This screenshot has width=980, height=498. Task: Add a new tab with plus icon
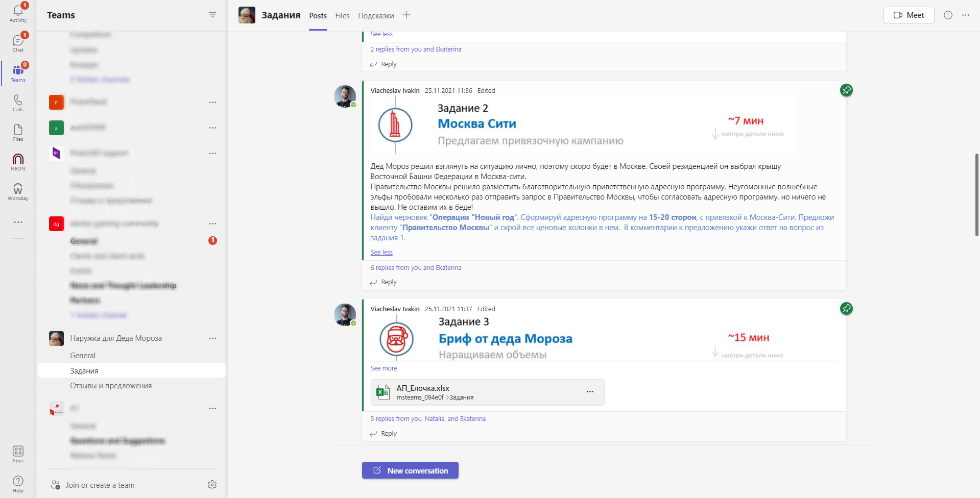click(407, 15)
